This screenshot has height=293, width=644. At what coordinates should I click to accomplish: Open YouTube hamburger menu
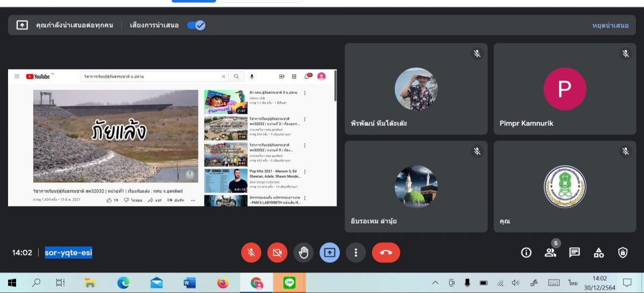pyautogui.click(x=17, y=77)
